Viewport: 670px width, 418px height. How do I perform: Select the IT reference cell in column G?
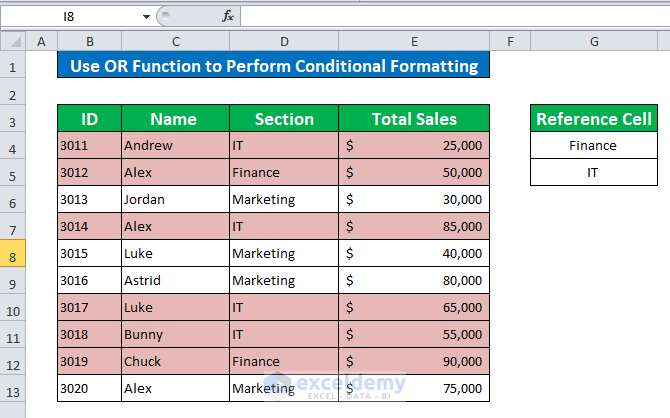594,173
